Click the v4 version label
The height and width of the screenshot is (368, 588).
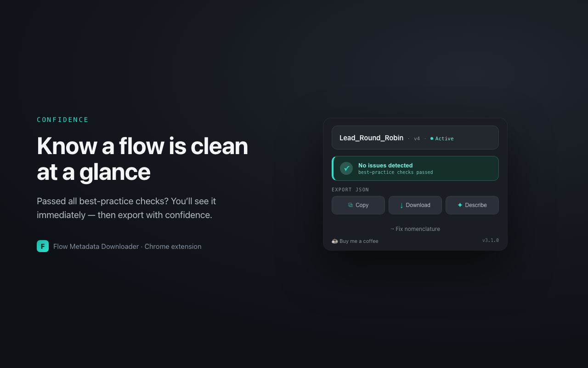(x=417, y=138)
